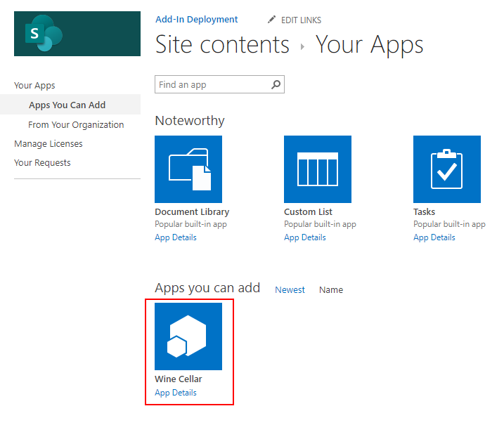The width and height of the screenshot is (504, 425).
Task: View App Details for Document Library
Action: click(176, 237)
